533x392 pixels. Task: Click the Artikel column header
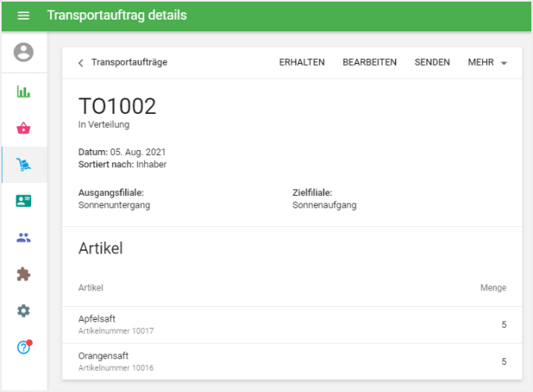click(x=91, y=288)
